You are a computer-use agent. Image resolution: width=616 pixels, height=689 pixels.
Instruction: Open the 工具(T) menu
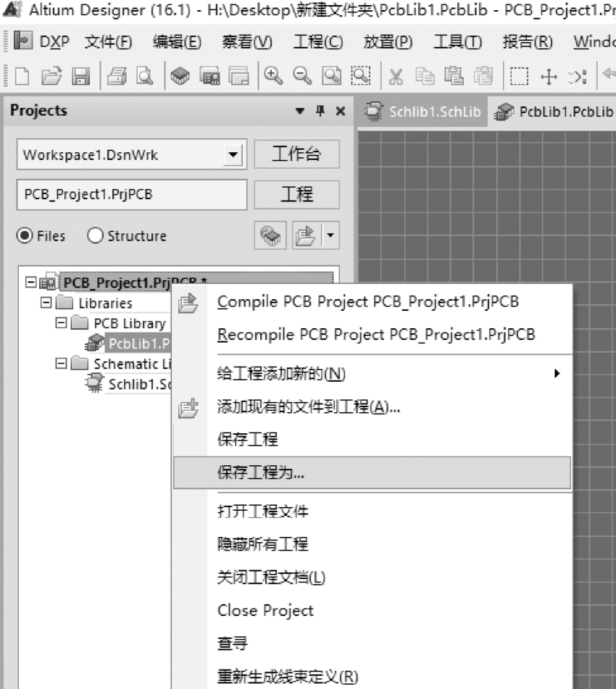[458, 41]
